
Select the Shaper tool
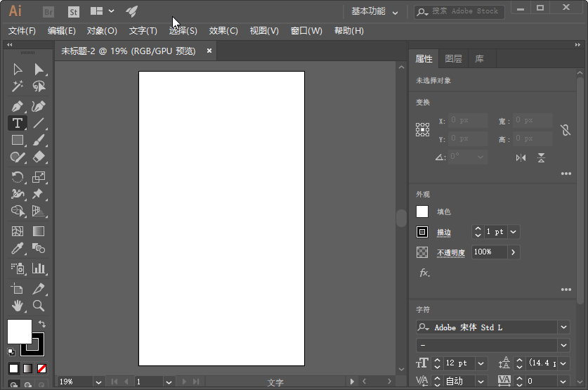18,157
